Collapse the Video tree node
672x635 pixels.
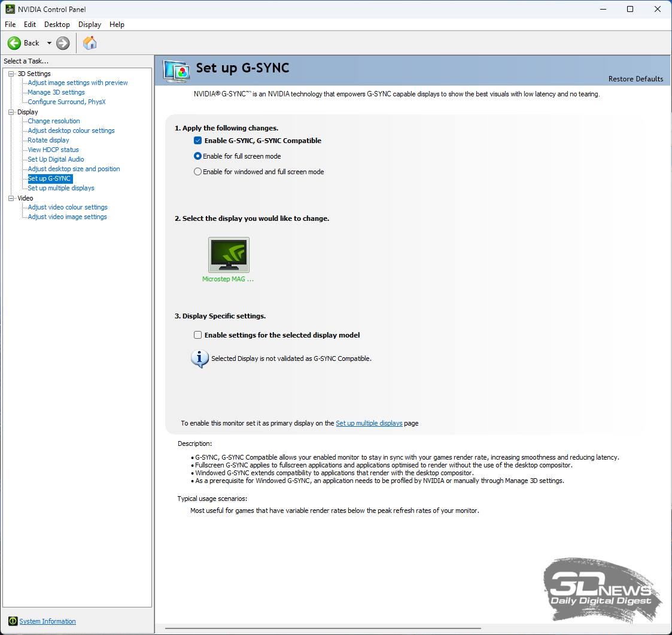click(11, 198)
